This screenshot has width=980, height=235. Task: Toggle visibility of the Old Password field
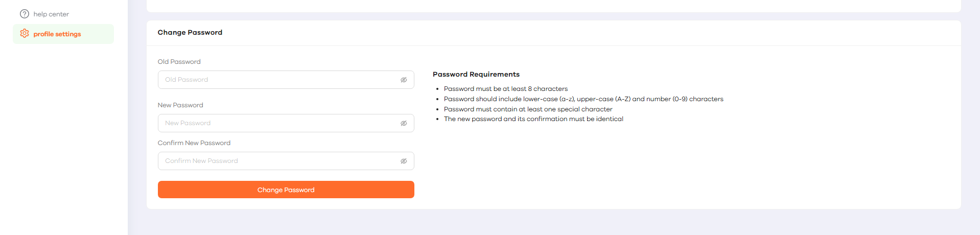404,80
